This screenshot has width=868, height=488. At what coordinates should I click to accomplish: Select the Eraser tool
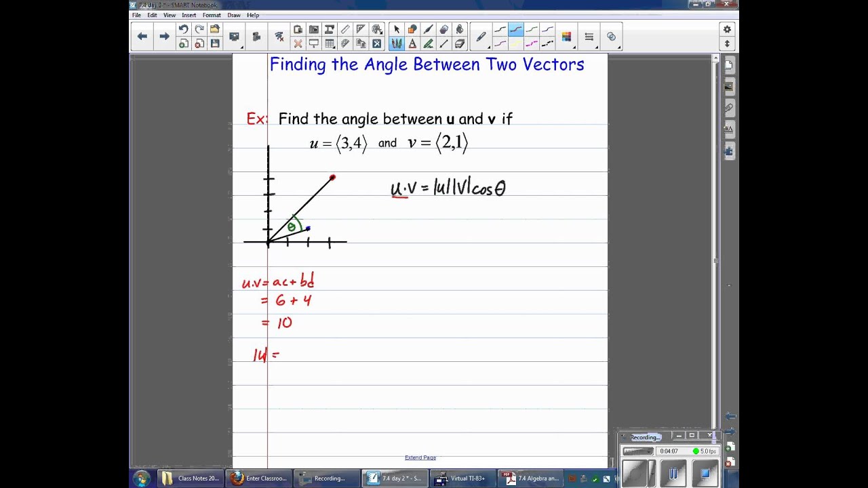tap(460, 44)
